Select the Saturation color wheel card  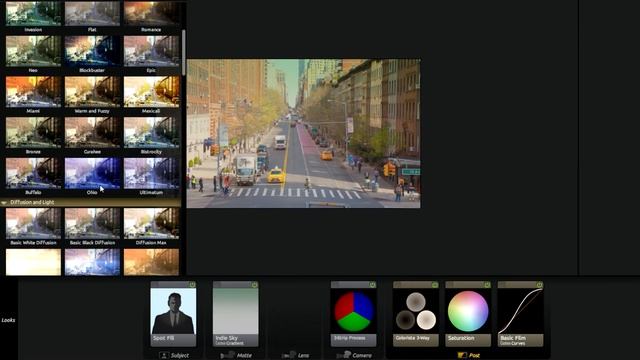468,314
